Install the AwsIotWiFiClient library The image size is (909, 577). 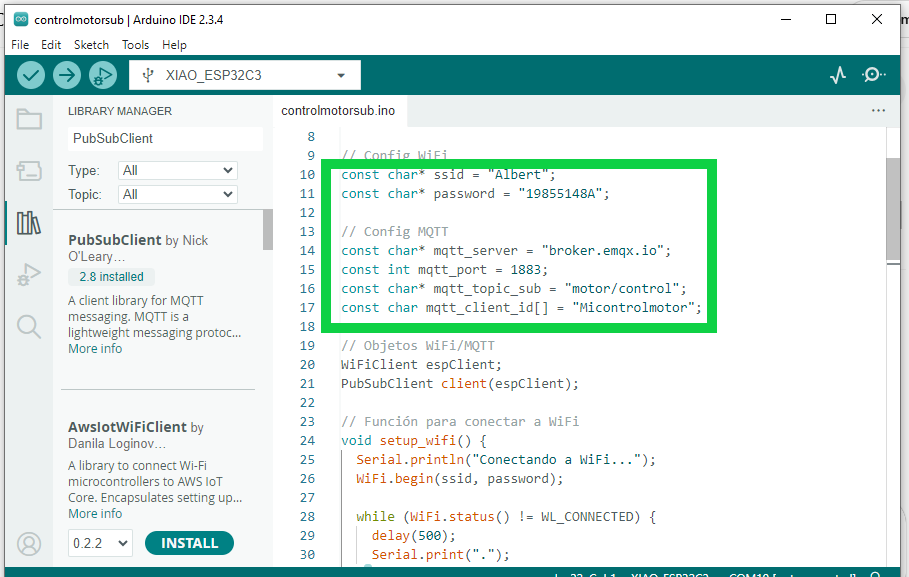(x=190, y=543)
